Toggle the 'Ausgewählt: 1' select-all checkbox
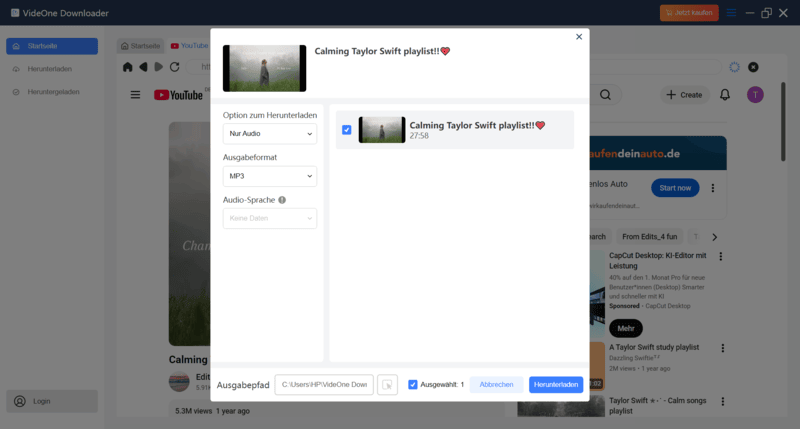 pos(413,384)
